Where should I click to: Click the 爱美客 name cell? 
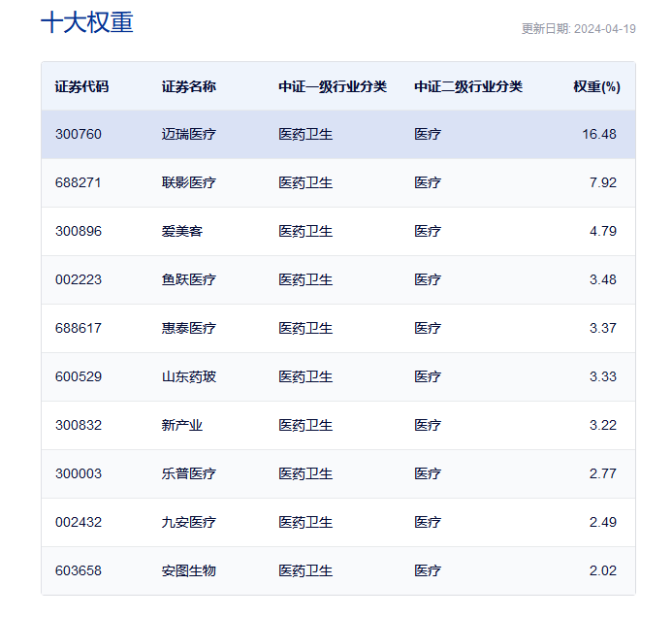[182, 231]
